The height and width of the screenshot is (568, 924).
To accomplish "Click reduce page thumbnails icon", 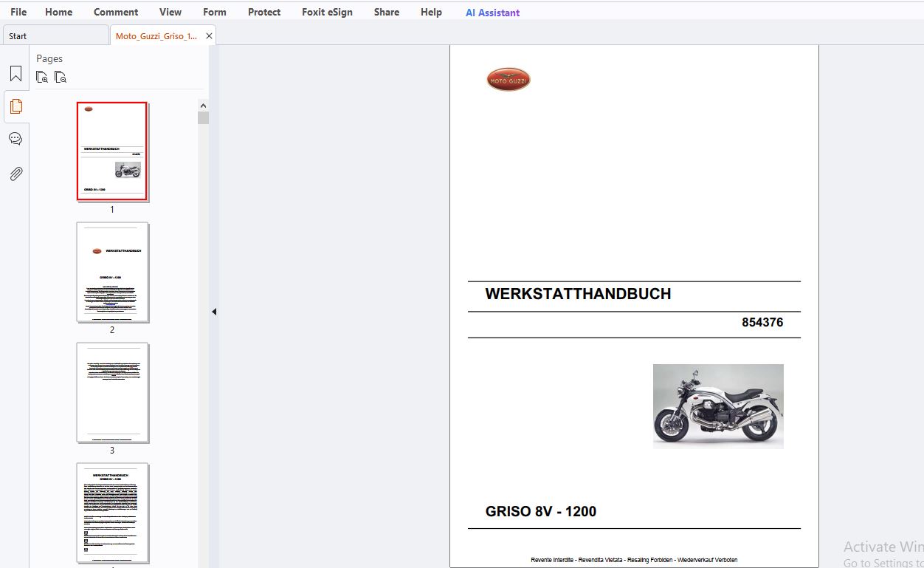I will (61, 77).
